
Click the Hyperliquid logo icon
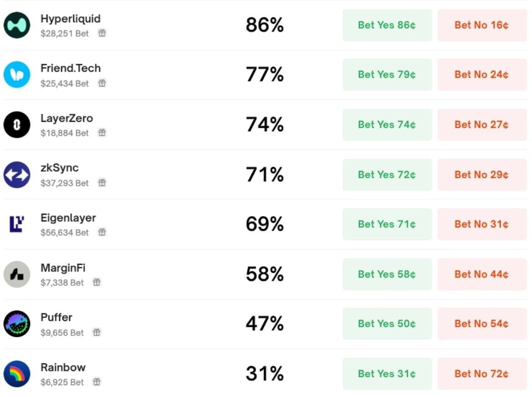point(17,25)
